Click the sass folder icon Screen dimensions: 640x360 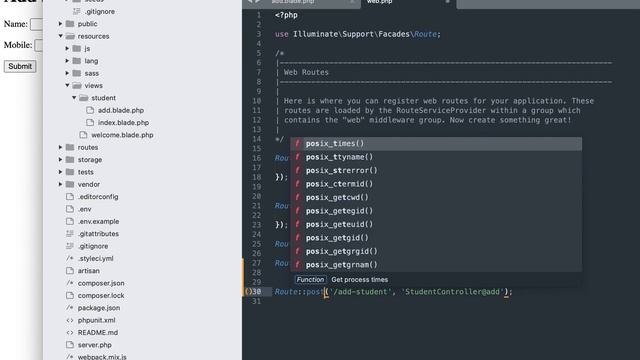click(x=77, y=73)
